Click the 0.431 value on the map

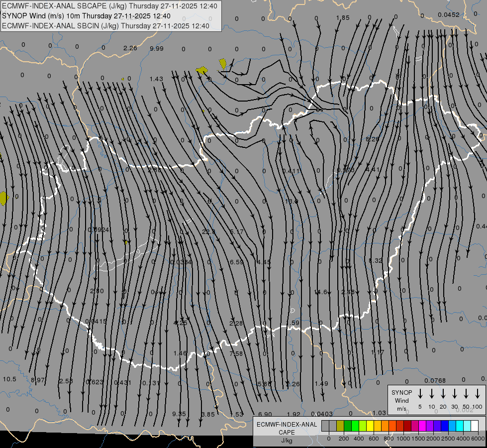coord(123,383)
